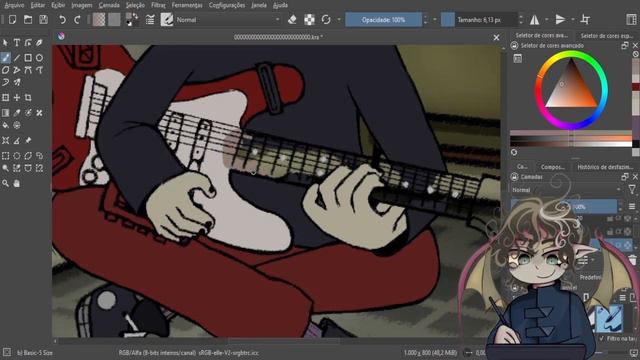Redo the last undone action
The height and width of the screenshot is (360, 640).
pyautogui.click(x=77, y=20)
